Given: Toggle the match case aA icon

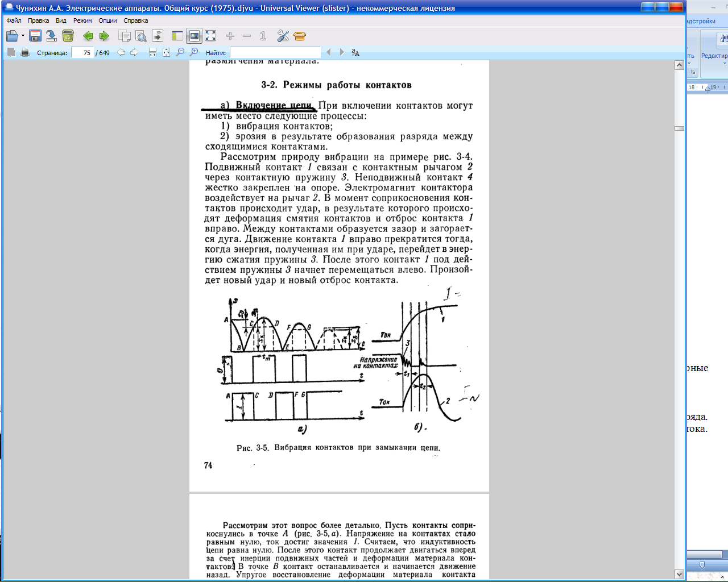Looking at the screenshot, I should [x=355, y=52].
